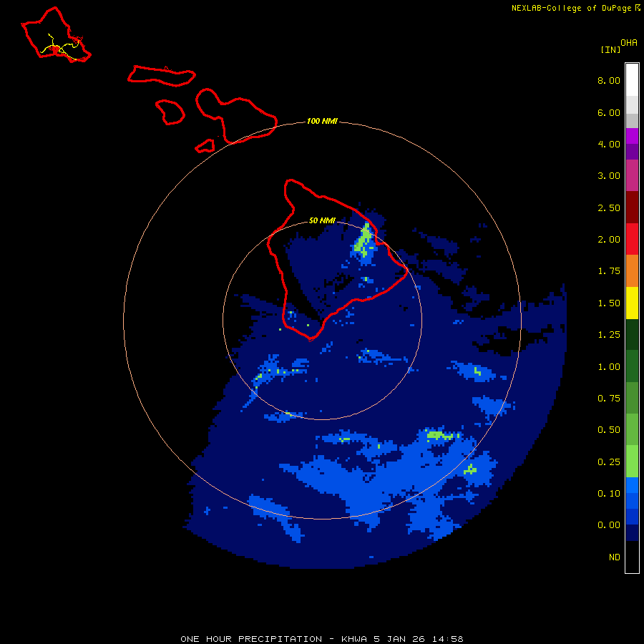Click the [IN] units label
Image resolution: width=644 pixels, height=644 pixels.
pos(610,49)
